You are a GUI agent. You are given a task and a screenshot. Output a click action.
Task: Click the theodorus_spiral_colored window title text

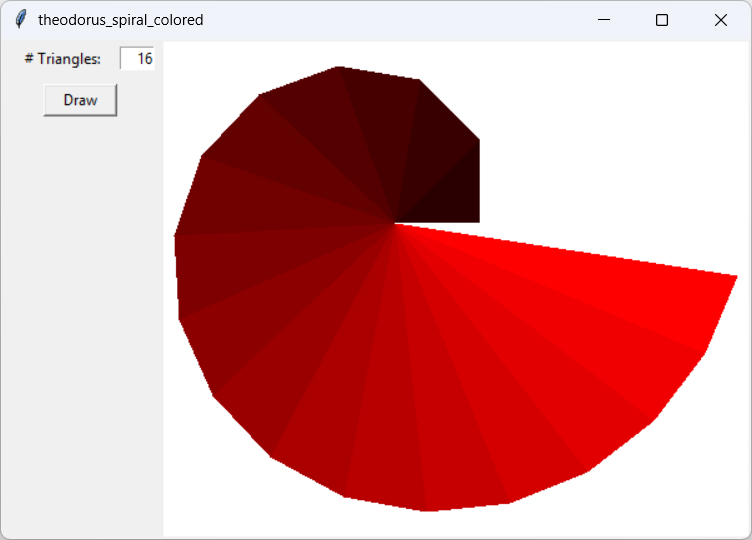[120, 20]
